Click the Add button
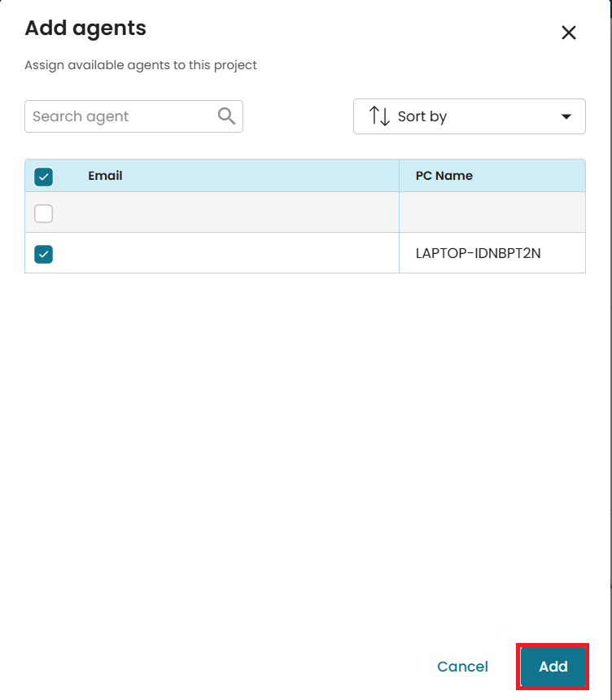This screenshot has width=612, height=700. [553, 667]
